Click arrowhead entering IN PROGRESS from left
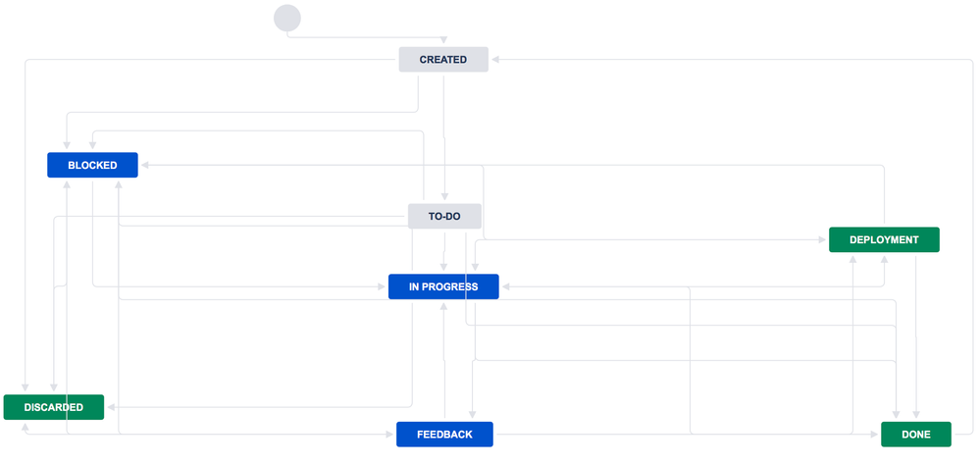This screenshot has height=465, width=980. click(x=382, y=286)
